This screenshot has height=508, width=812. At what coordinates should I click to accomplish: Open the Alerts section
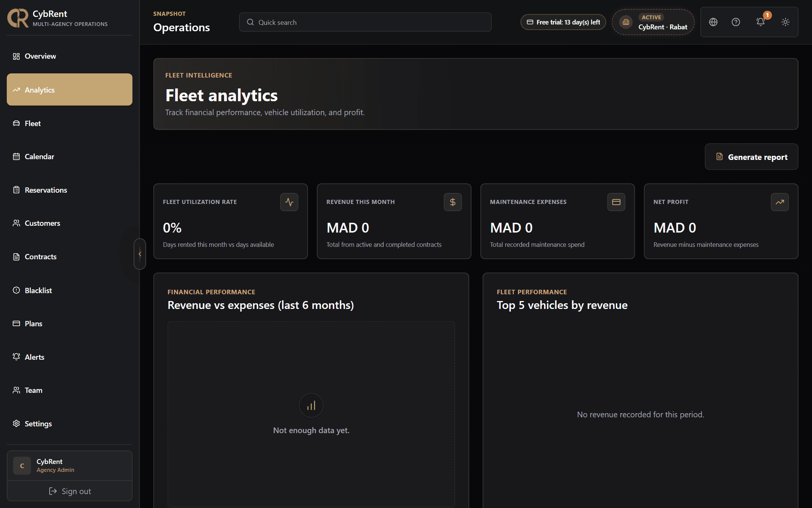pyautogui.click(x=70, y=357)
